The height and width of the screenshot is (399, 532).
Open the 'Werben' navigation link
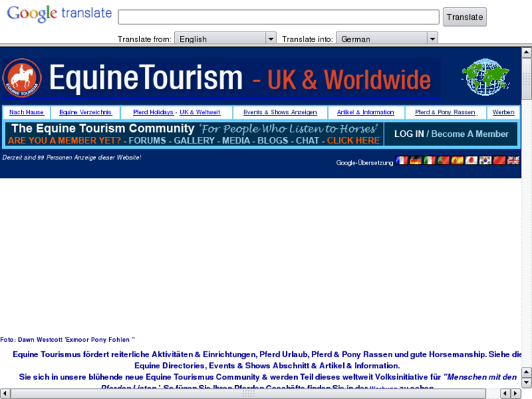(x=503, y=113)
